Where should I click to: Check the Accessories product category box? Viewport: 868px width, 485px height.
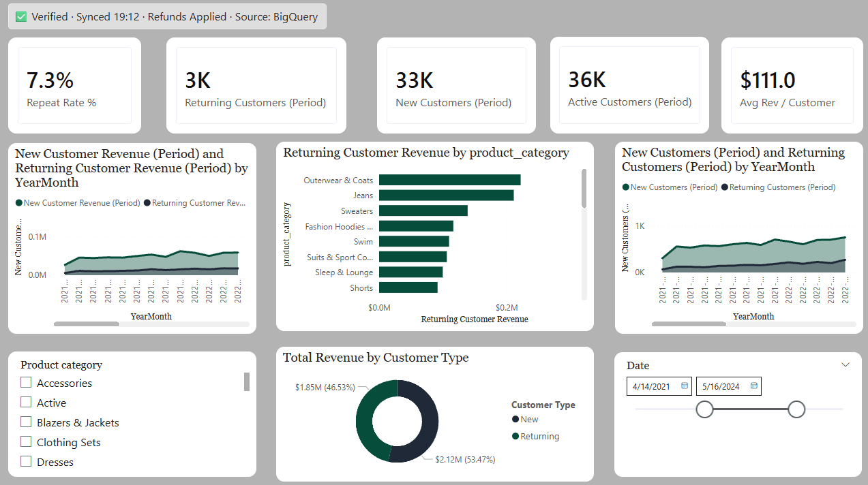click(26, 383)
